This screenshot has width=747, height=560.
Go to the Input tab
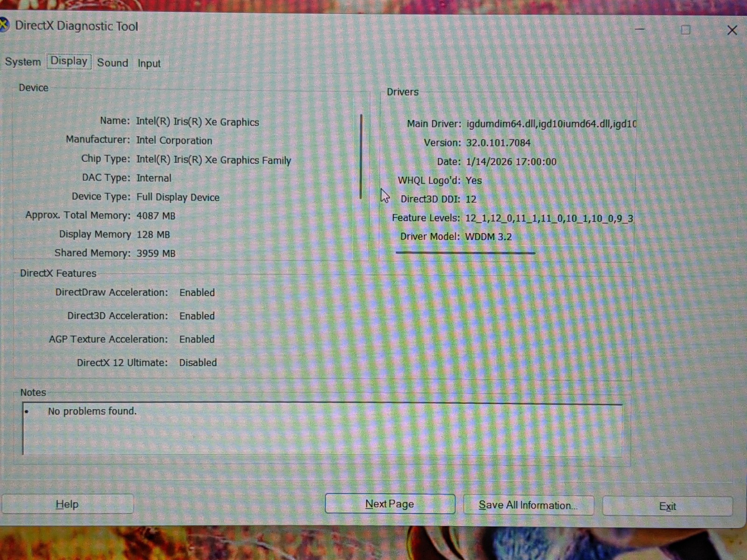click(x=149, y=63)
